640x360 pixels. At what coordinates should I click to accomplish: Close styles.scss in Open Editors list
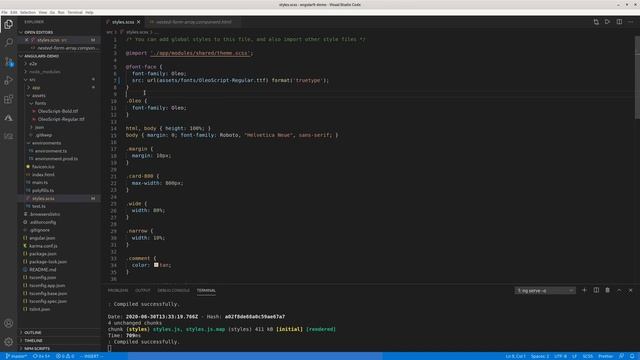tap(27, 40)
